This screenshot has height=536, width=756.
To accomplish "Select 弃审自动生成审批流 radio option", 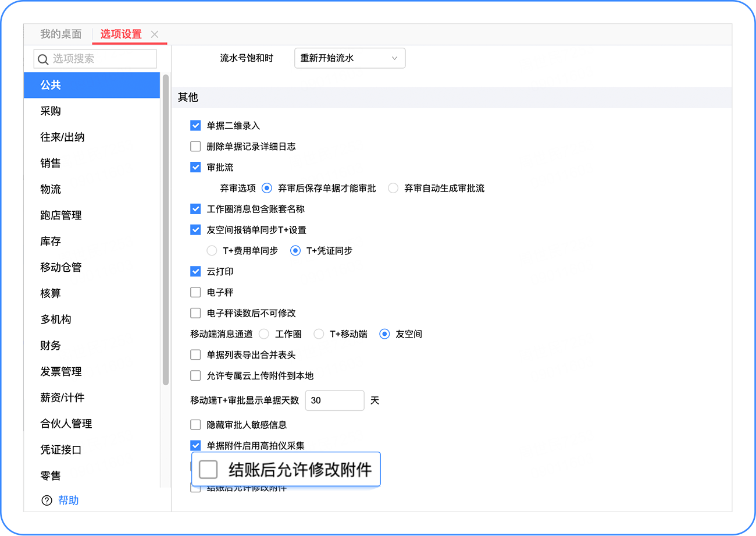I will (393, 189).
